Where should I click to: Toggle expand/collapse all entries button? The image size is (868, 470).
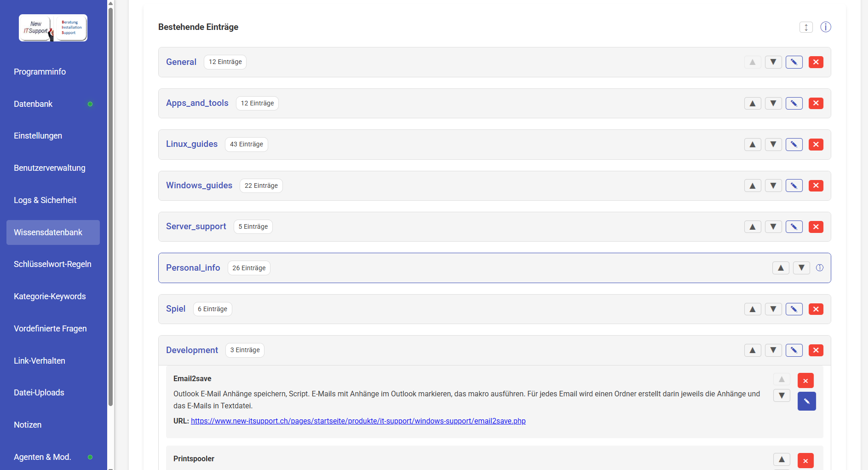click(806, 27)
